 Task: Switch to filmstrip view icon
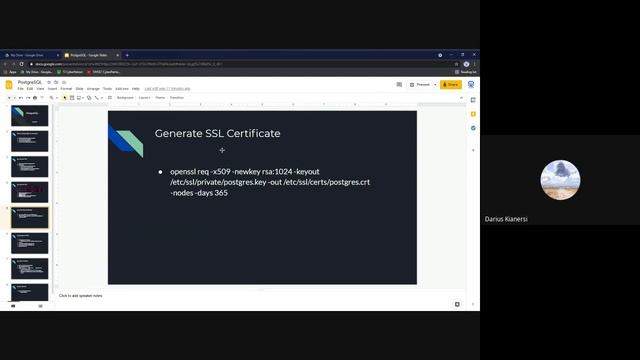pyautogui.click(x=13, y=306)
